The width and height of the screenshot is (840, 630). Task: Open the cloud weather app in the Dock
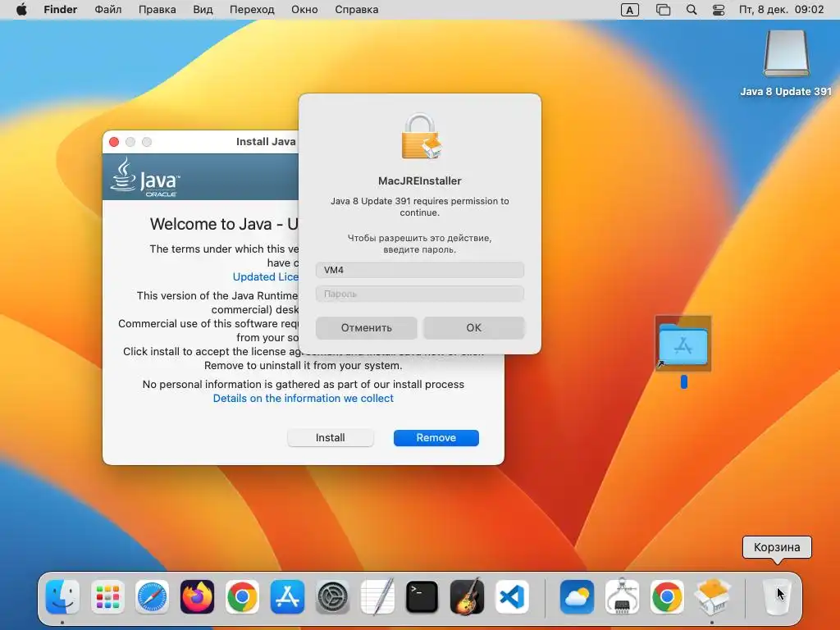577,596
